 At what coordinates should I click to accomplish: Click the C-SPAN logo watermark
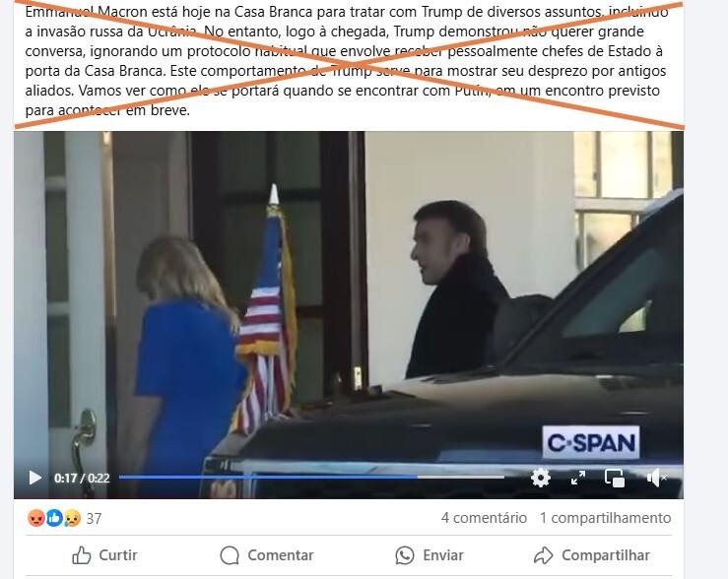pos(591,442)
